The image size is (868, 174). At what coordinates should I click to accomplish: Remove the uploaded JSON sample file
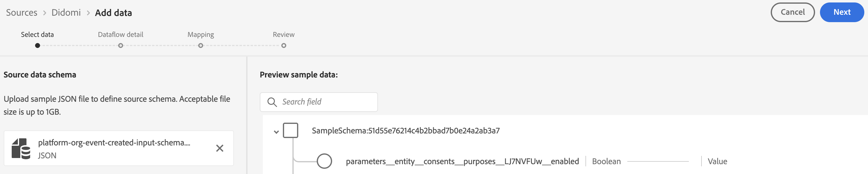(219, 148)
